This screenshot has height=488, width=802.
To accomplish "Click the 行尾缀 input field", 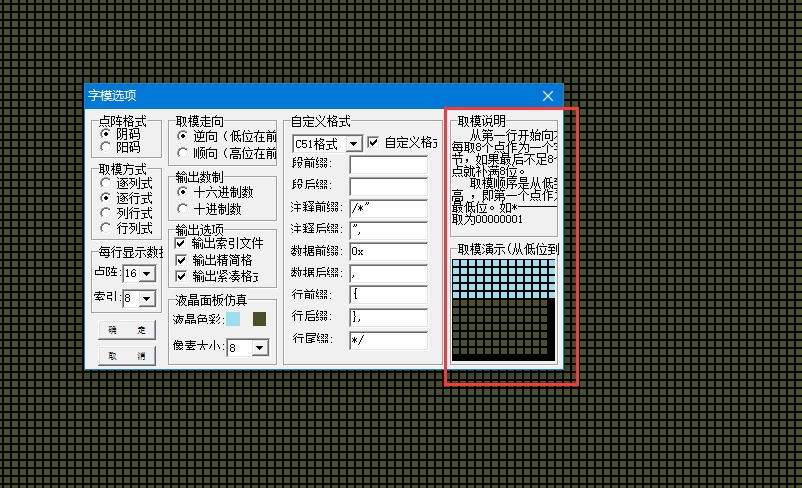I will point(389,340).
